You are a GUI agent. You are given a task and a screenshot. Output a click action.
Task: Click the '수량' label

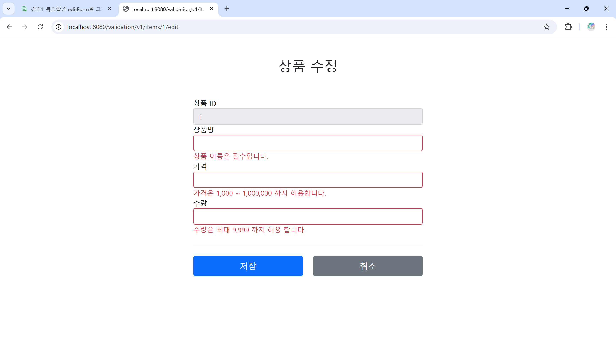pyautogui.click(x=200, y=203)
